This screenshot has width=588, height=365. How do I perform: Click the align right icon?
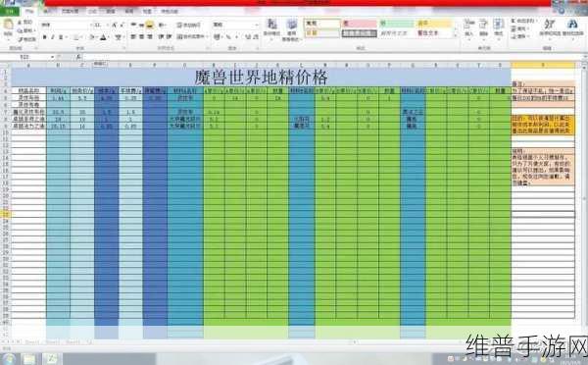[150, 37]
